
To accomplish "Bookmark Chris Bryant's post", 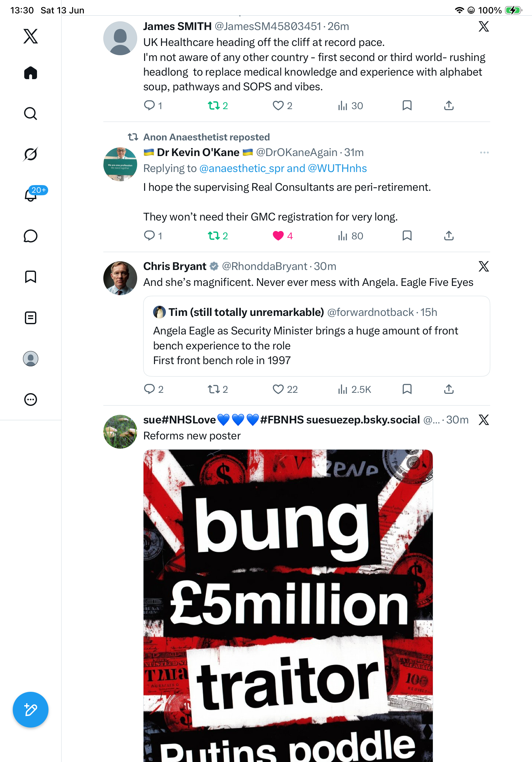I will coord(407,389).
